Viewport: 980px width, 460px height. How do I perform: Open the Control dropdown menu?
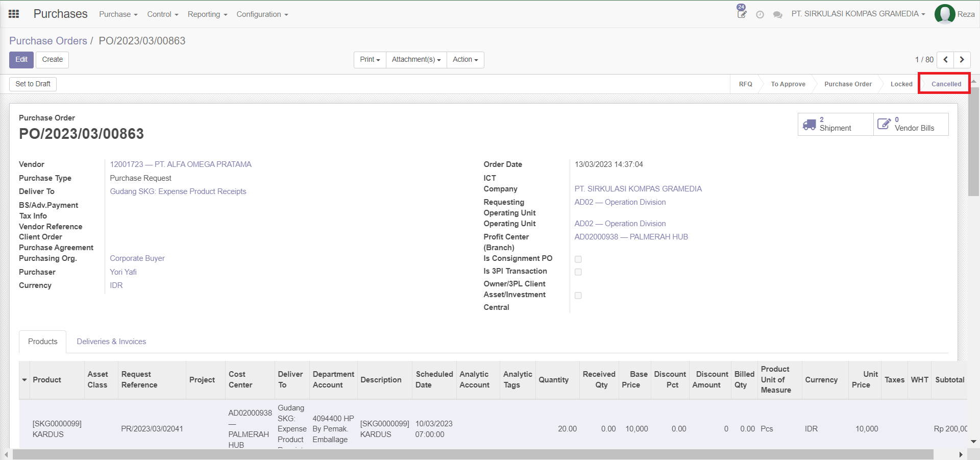click(163, 14)
